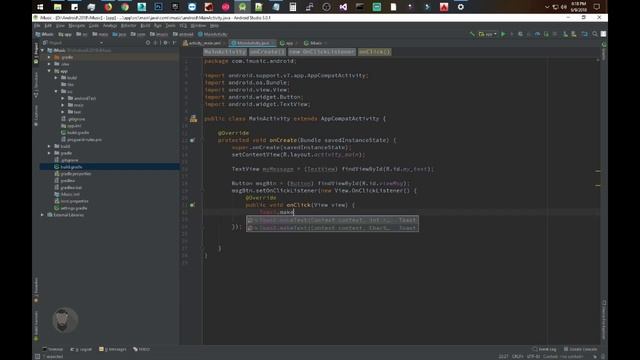Open the Navigate menu
Screen dimensions: 640x360
point(76,26)
